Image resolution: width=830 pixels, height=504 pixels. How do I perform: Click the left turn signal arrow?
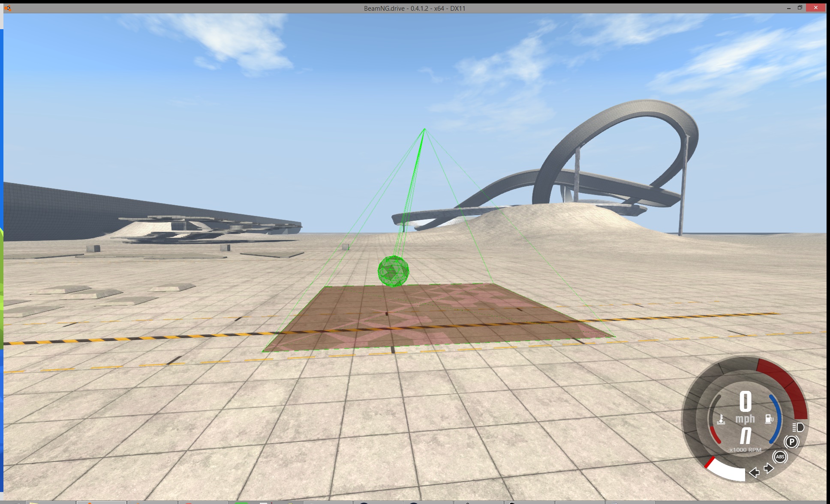[x=754, y=473]
